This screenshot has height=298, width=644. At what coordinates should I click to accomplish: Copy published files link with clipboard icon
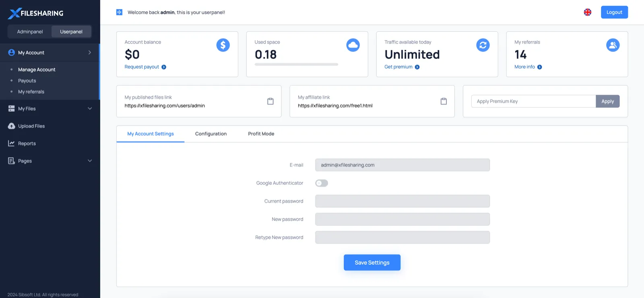[x=270, y=101]
